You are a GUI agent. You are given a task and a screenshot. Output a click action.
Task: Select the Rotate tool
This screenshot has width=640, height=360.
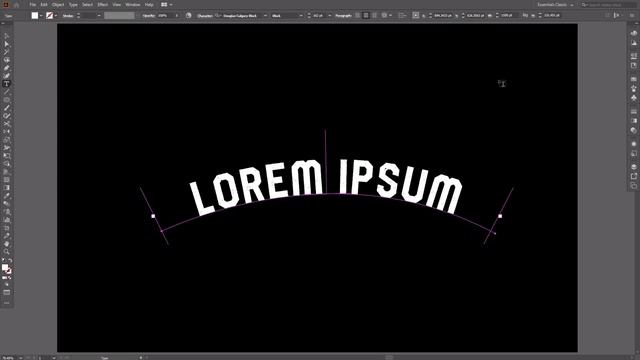[x=7, y=131]
